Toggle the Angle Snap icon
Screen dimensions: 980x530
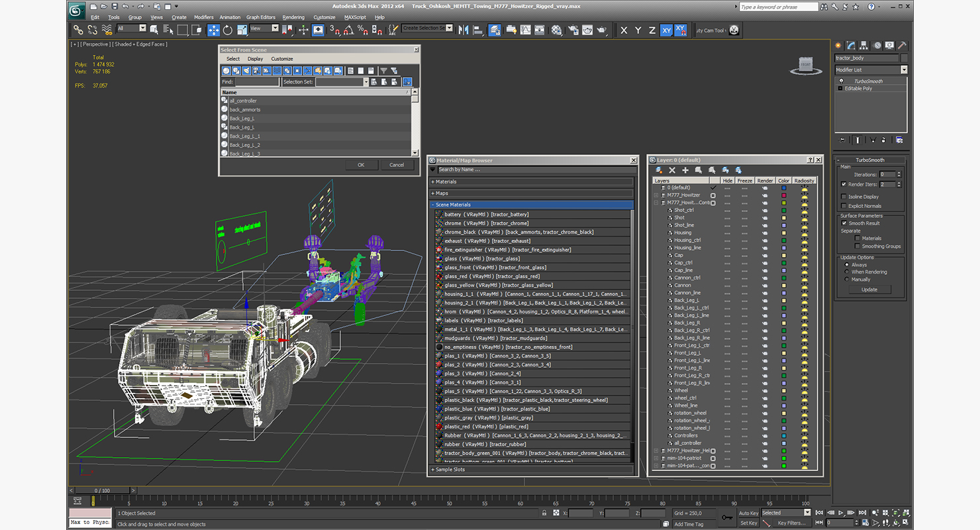pos(349,30)
